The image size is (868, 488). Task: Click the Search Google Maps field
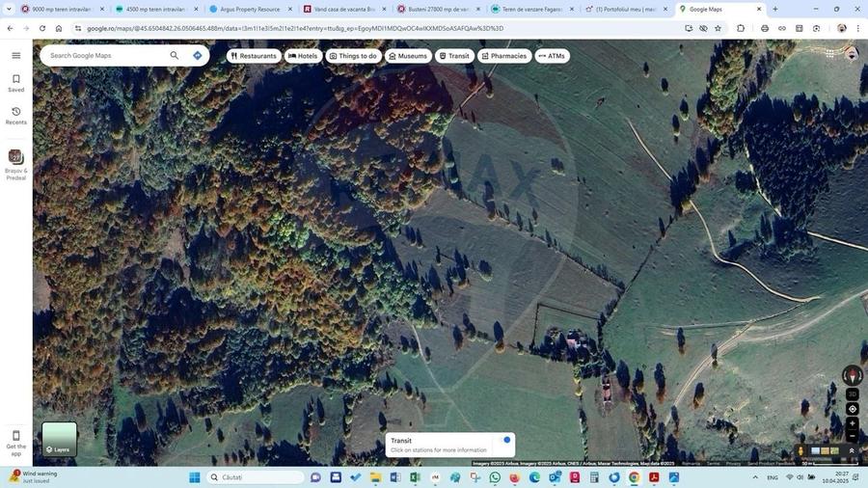(104, 56)
